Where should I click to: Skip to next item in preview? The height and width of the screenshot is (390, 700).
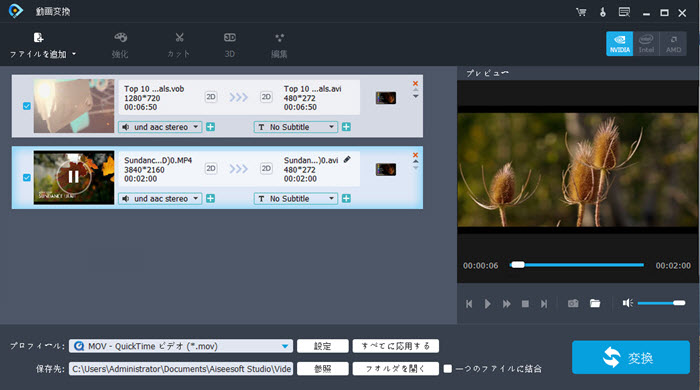[544, 304]
